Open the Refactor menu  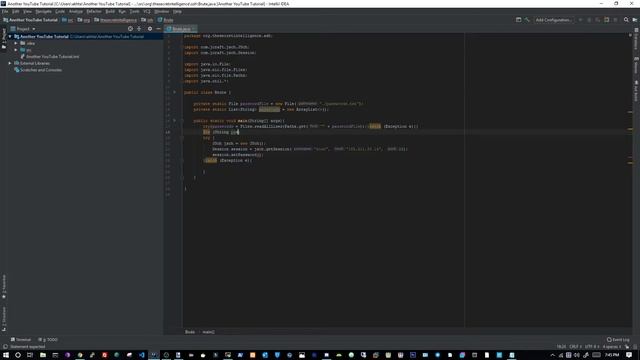(x=94, y=11)
